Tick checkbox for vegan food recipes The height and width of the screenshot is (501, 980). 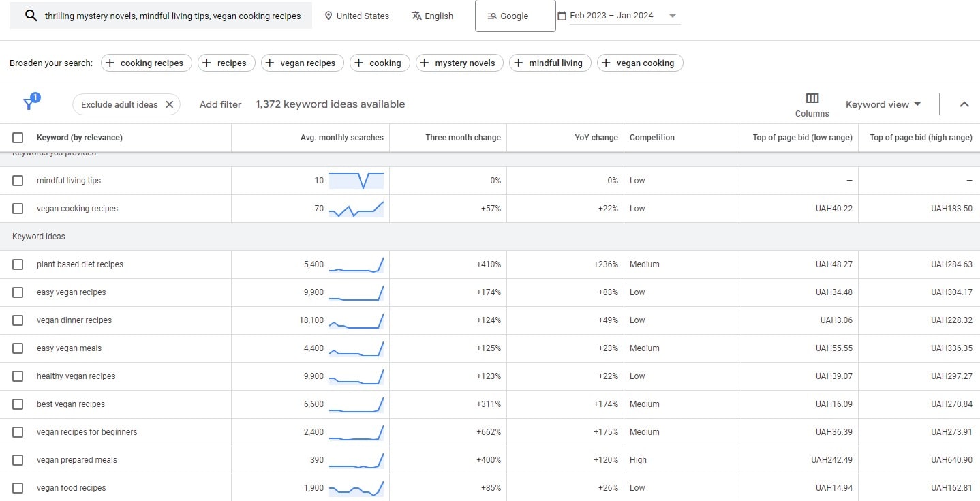[18, 488]
